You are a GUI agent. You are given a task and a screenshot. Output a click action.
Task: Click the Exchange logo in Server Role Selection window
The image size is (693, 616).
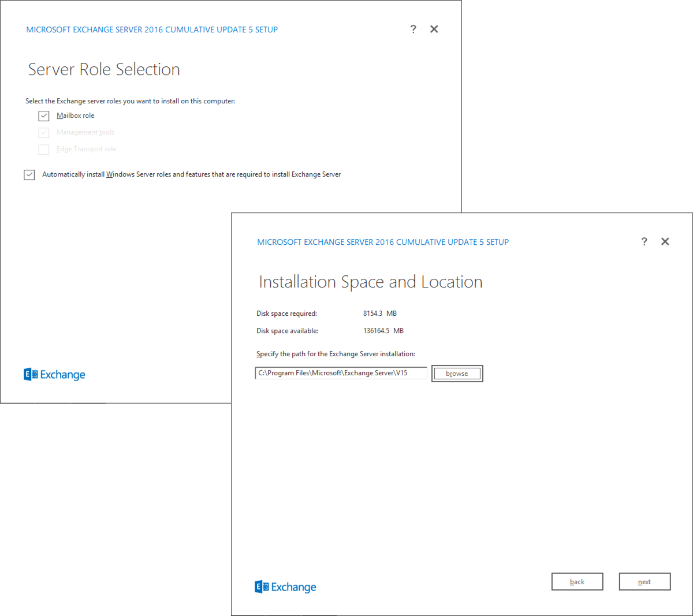[54, 375]
